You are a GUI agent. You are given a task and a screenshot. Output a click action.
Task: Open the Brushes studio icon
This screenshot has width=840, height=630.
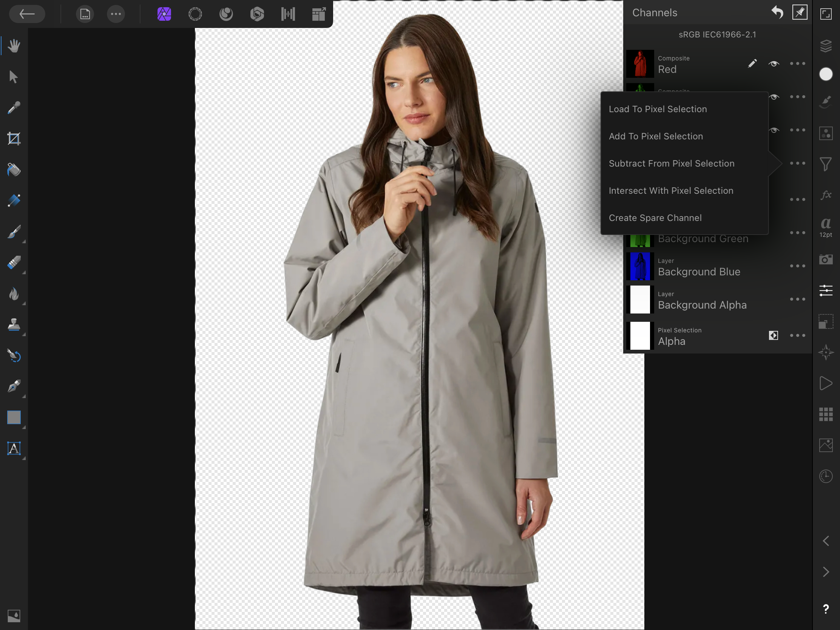pyautogui.click(x=826, y=102)
